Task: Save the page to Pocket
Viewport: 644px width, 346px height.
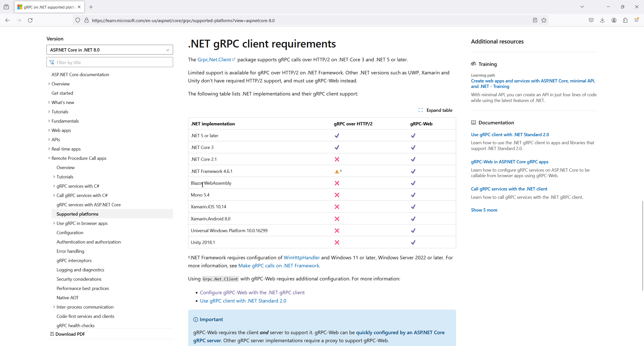Action: [x=591, y=20]
